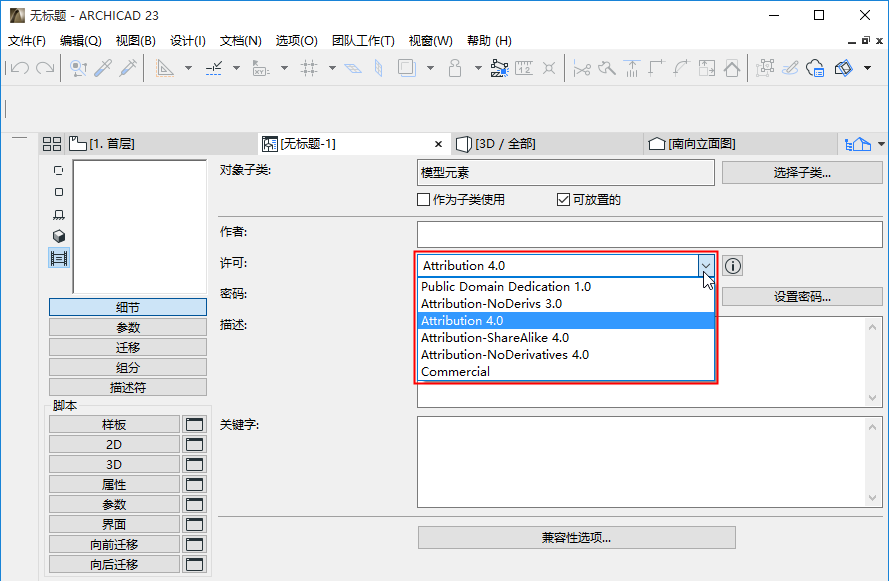Open the 文件(F) menu
The width and height of the screenshot is (889, 581).
click(x=27, y=41)
